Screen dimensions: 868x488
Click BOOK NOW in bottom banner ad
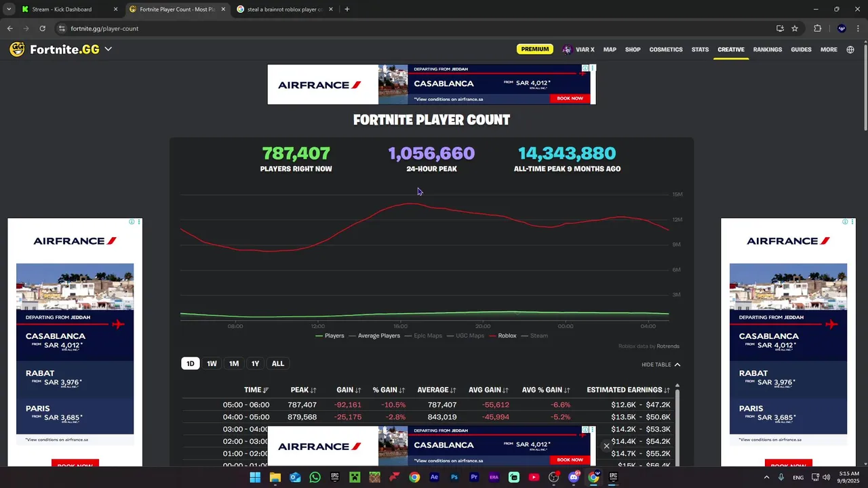pos(570,460)
